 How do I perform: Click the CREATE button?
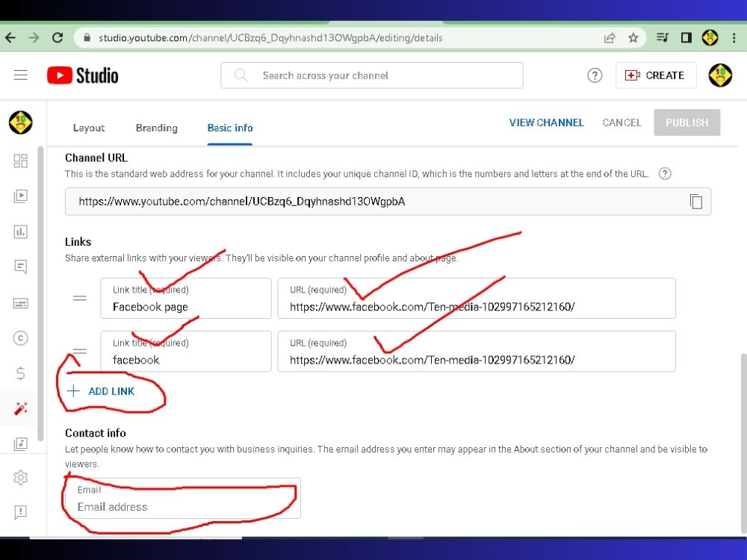pos(656,75)
